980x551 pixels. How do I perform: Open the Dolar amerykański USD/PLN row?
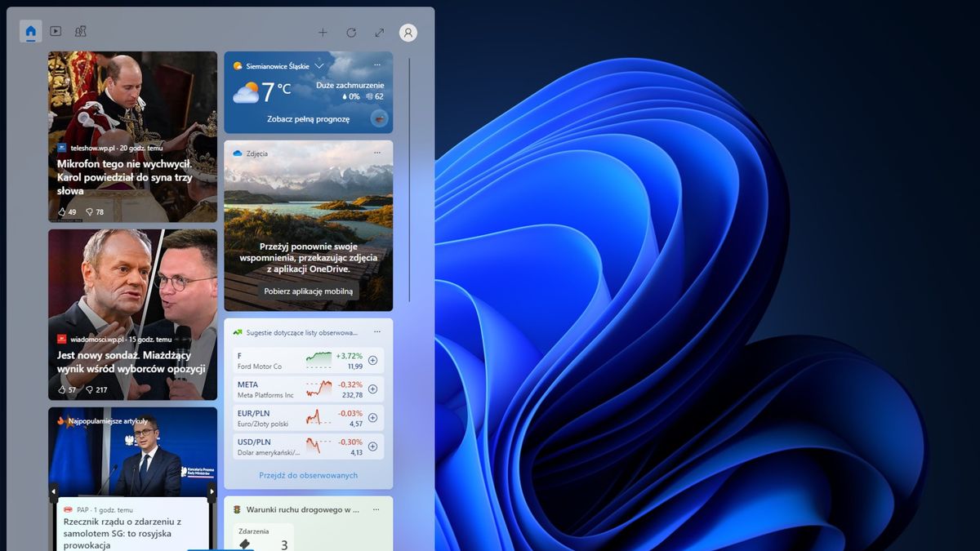click(308, 447)
